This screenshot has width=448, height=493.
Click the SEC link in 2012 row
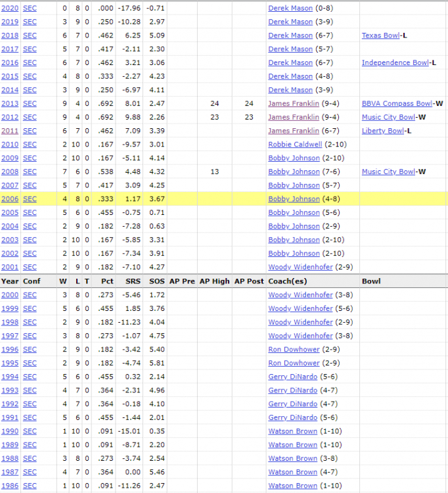coord(30,117)
